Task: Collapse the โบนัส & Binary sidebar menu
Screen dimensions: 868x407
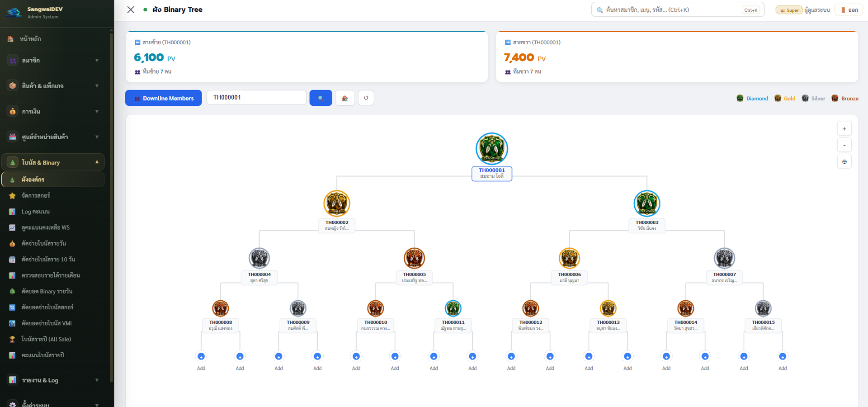Action: point(53,162)
